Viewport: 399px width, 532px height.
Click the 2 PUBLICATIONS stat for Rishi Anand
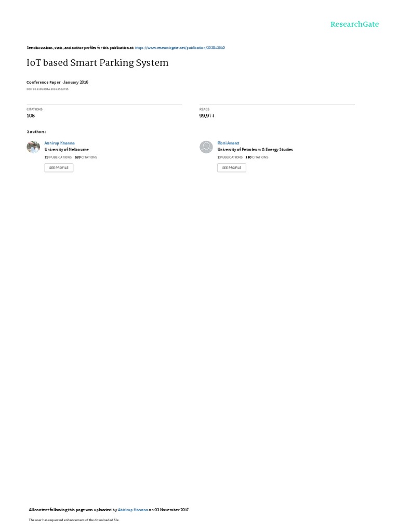tap(230, 157)
